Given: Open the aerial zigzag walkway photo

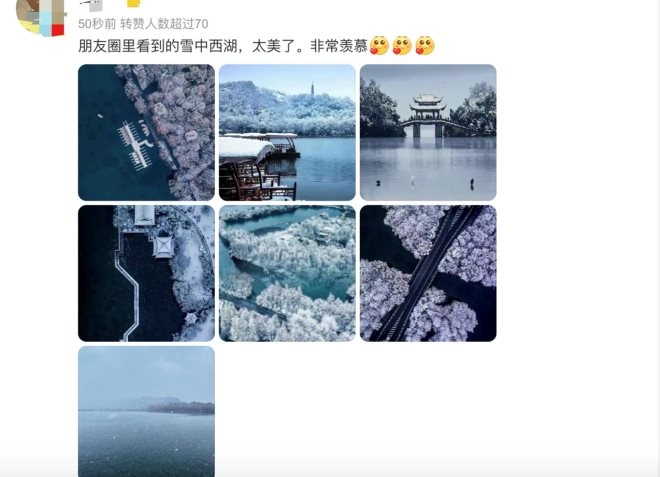Looking at the screenshot, I should click(x=146, y=273).
